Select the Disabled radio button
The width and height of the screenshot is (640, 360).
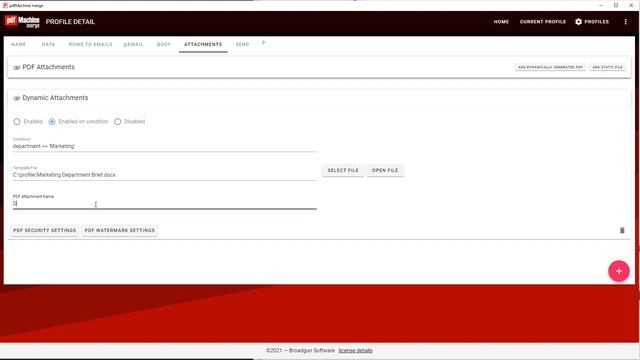pos(118,122)
